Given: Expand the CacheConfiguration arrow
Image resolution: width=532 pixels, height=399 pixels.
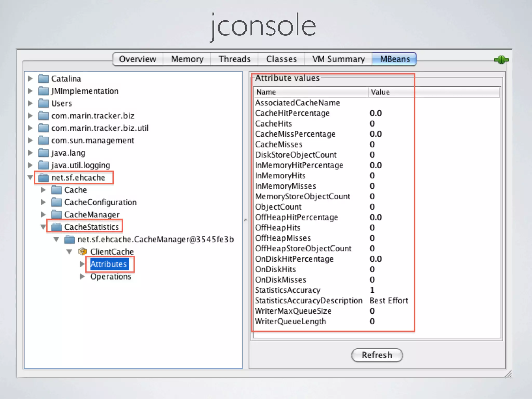Looking at the screenshot, I should (x=43, y=202).
